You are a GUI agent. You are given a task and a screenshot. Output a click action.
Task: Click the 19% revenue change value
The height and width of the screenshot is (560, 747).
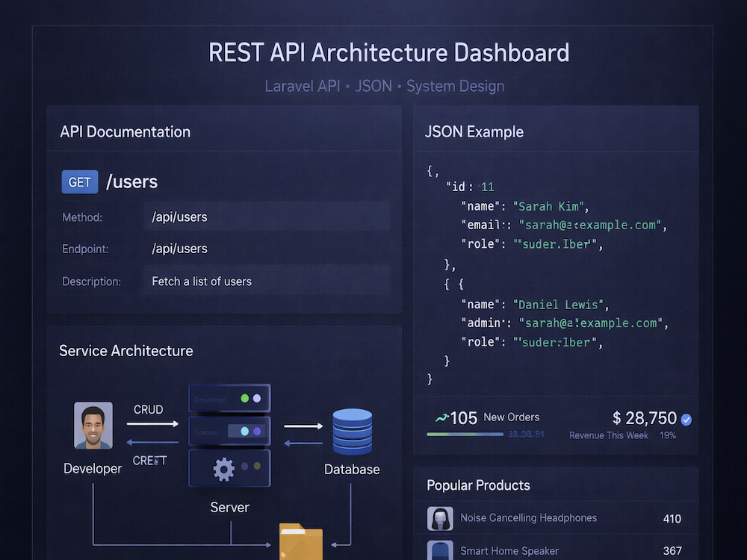tap(668, 435)
